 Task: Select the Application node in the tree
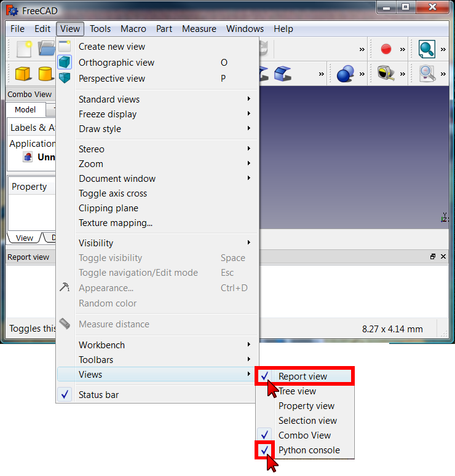click(32, 143)
